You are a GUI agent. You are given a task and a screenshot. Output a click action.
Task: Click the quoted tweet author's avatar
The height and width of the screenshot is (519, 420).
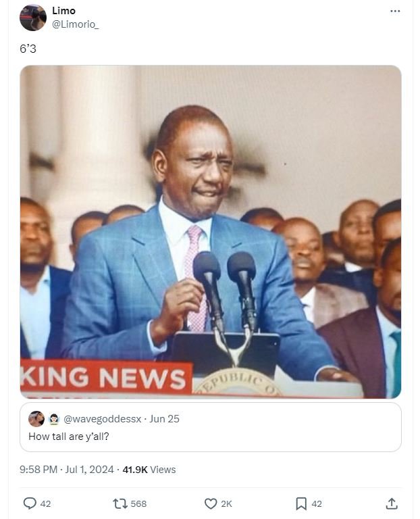pyautogui.click(x=36, y=419)
